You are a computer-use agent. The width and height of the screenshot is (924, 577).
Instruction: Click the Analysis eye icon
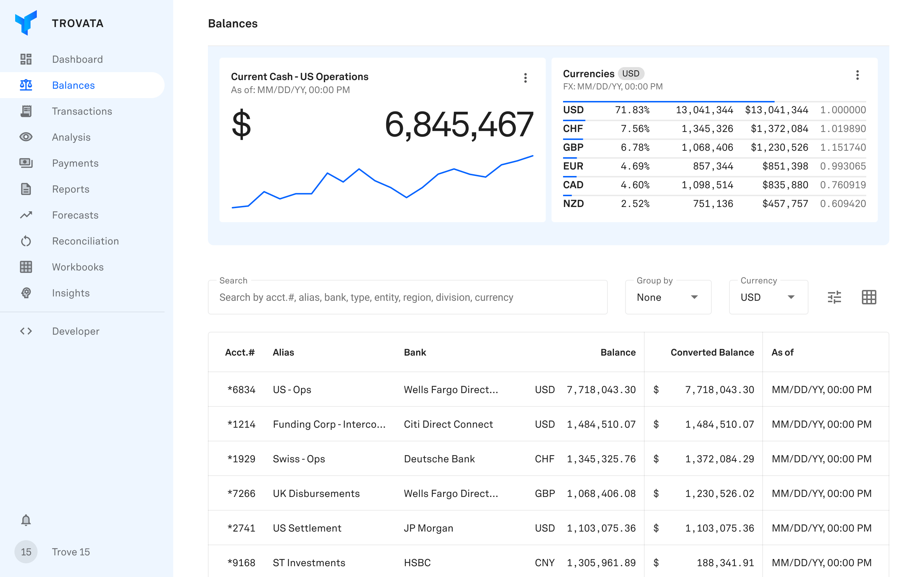(26, 137)
